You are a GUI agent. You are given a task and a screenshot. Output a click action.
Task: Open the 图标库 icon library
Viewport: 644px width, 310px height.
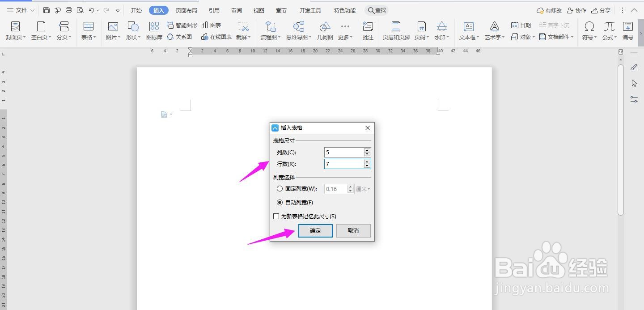click(x=154, y=31)
